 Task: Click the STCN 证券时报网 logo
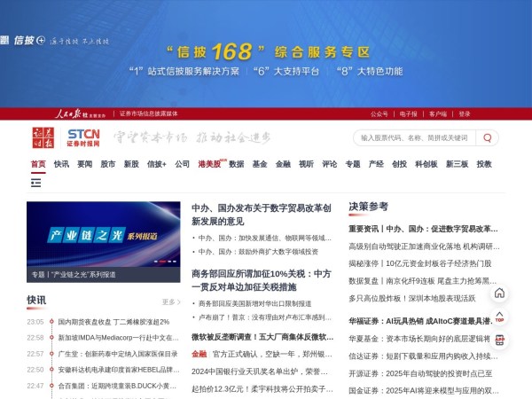(84, 137)
